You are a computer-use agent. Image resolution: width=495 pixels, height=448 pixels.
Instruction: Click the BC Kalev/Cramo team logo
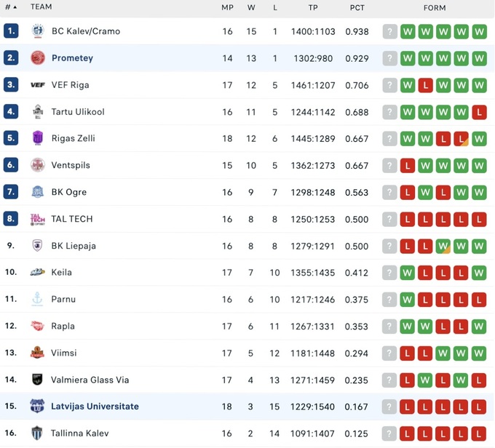(x=38, y=31)
